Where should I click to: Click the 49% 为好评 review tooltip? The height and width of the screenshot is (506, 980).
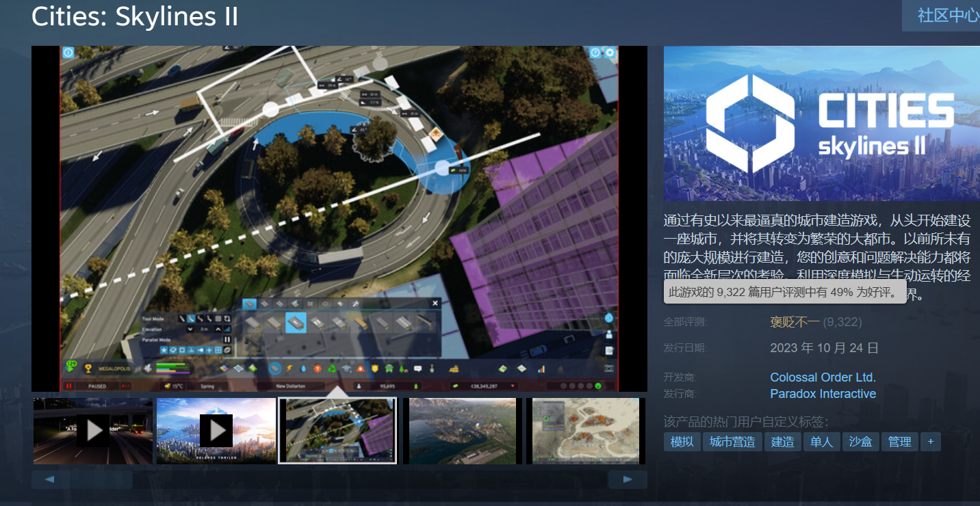click(x=785, y=292)
